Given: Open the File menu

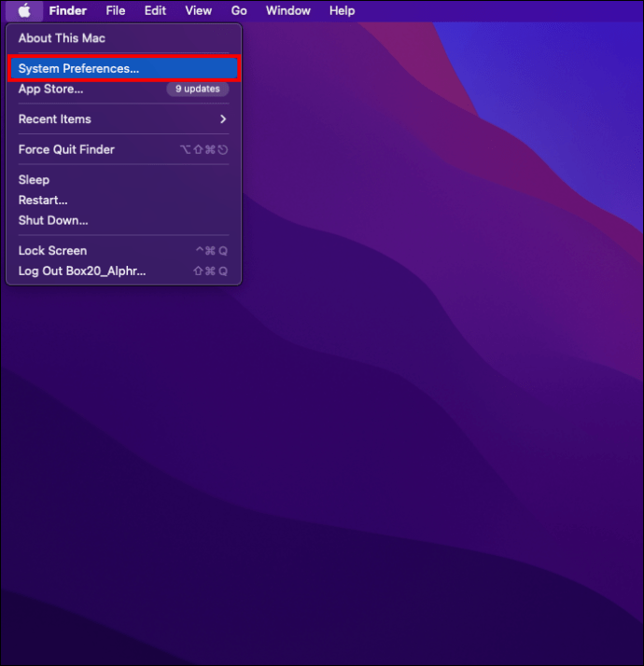Looking at the screenshot, I should pos(116,10).
